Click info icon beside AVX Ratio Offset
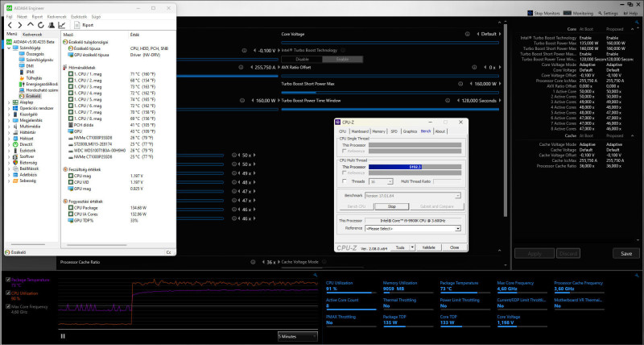The width and height of the screenshot is (644, 345). tap(474, 68)
